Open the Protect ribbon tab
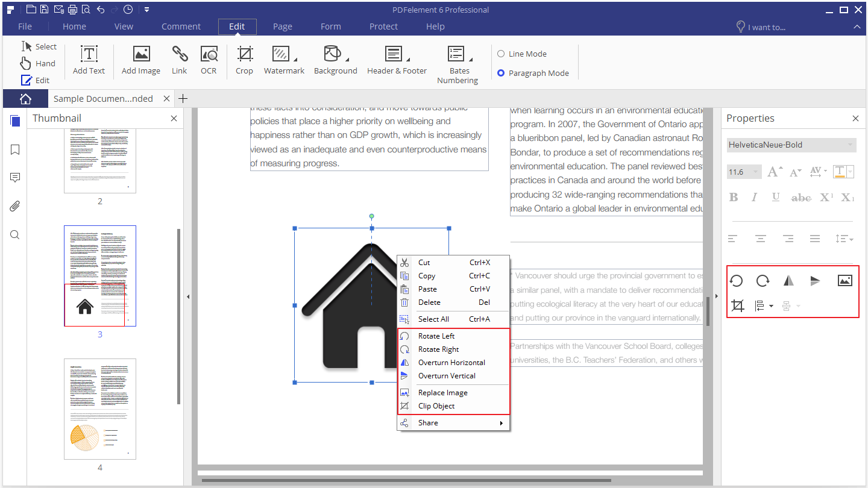Viewport: 868px width, 488px height. (x=383, y=27)
